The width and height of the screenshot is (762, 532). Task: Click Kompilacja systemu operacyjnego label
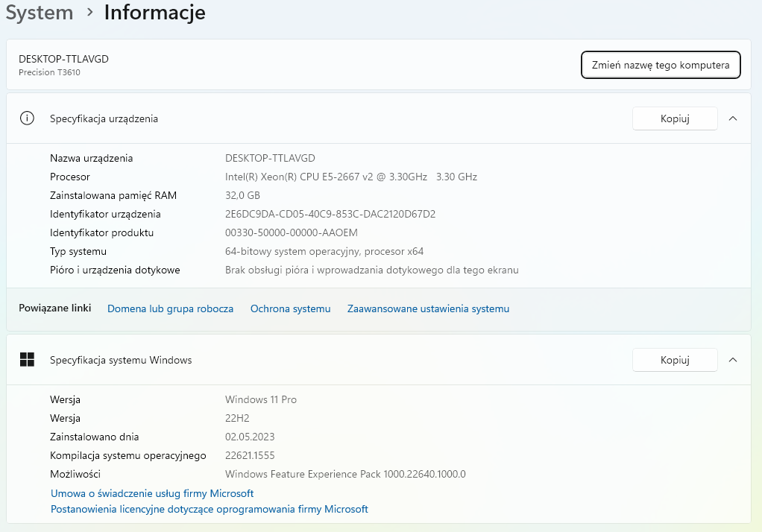tap(127, 455)
